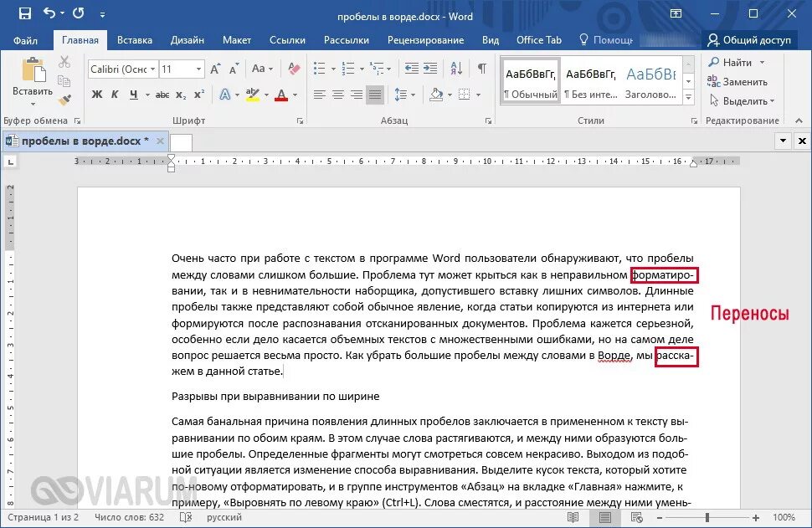The width and height of the screenshot is (812, 528).
Task: Switch to the Вставка tab
Action: click(135, 40)
